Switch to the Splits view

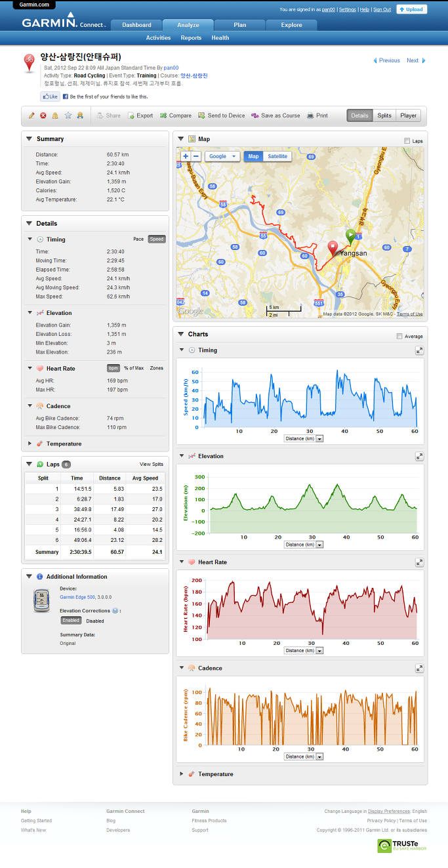pyautogui.click(x=384, y=115)
